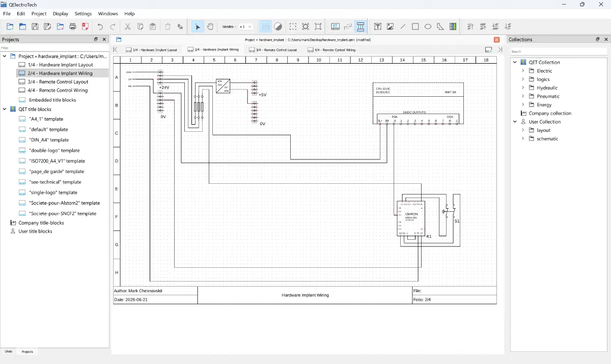Viewport: 611px width, 364px height.
Task: Select the ellipse drawing tool
Action: [x=428, y=26]
